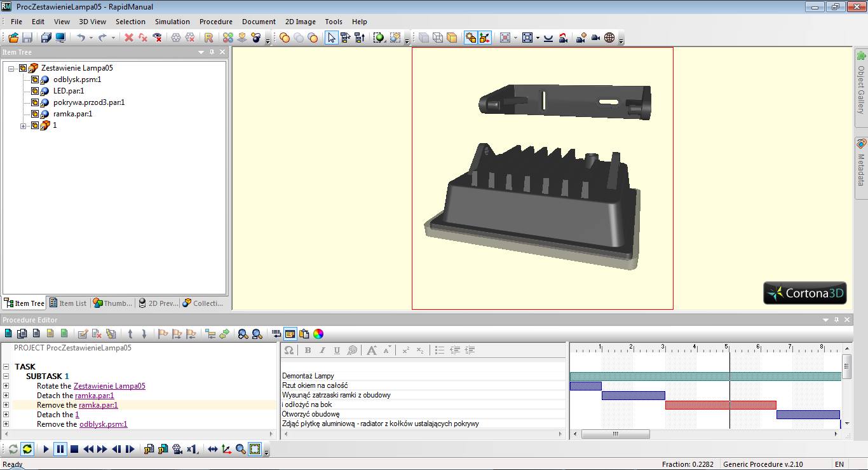Image resolution: width=868 pixels, height=470 pixels.
Task: Click the solid orange cube shading icon
Action: click(x=452, y=38)
